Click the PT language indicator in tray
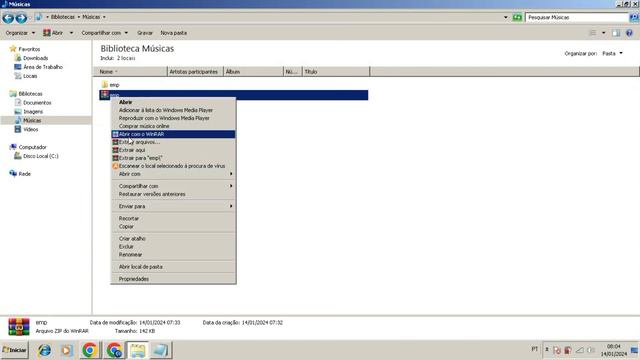 (534, 349)
